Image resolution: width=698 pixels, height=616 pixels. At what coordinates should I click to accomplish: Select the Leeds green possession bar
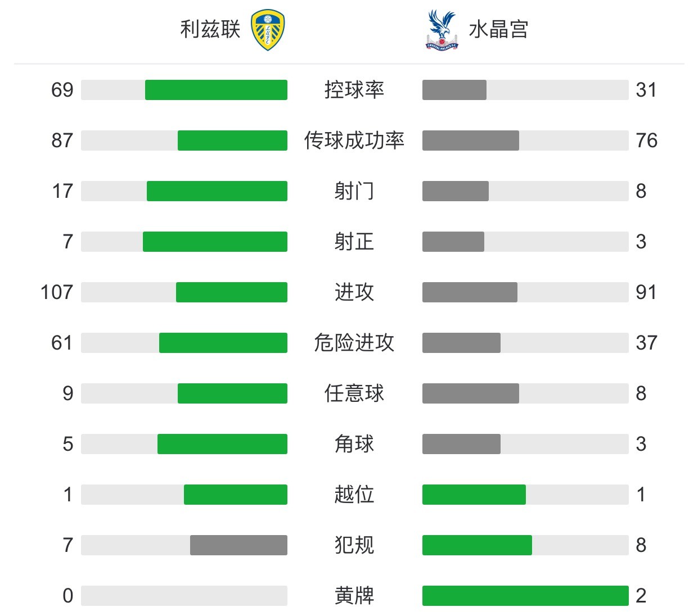tap(216, 90)
